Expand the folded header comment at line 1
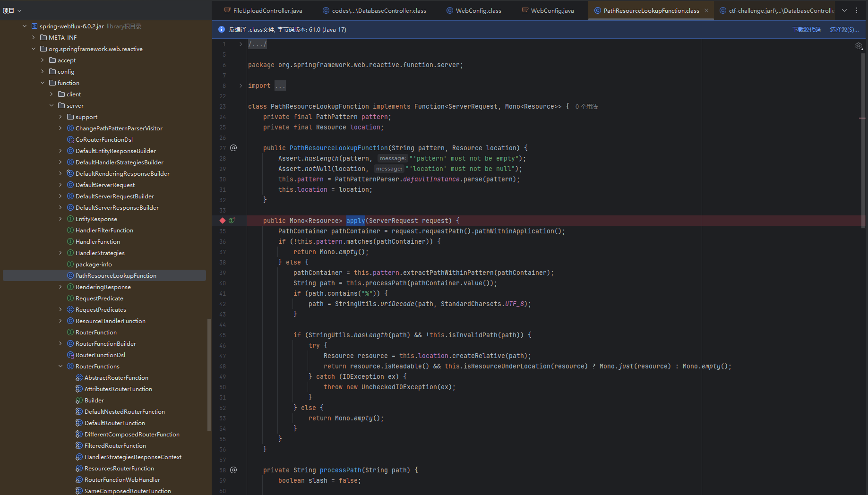The image size is (868, 495). pos(241,44)
